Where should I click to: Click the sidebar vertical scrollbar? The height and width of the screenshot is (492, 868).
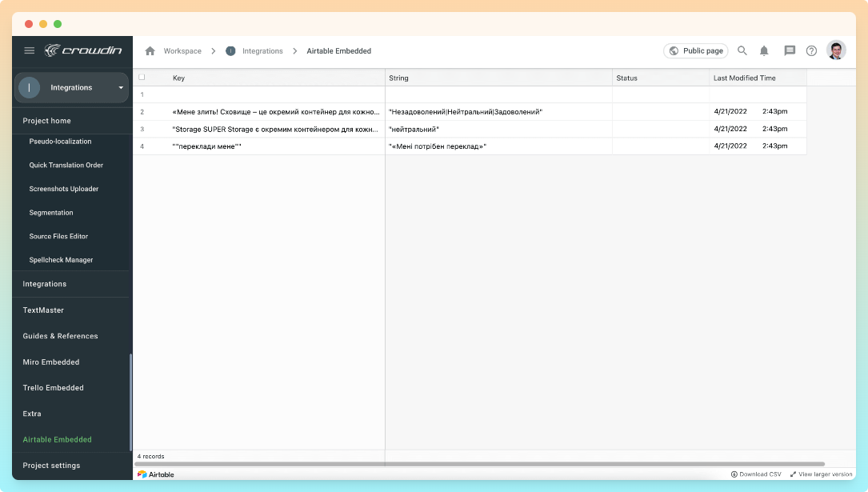(130, 402)
